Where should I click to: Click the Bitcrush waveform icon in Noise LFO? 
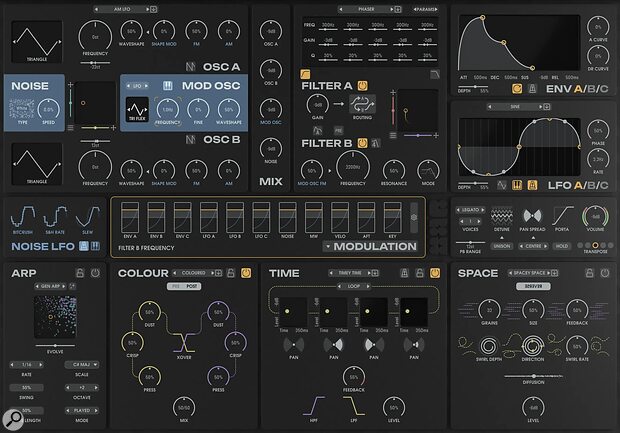pos(23,217)
